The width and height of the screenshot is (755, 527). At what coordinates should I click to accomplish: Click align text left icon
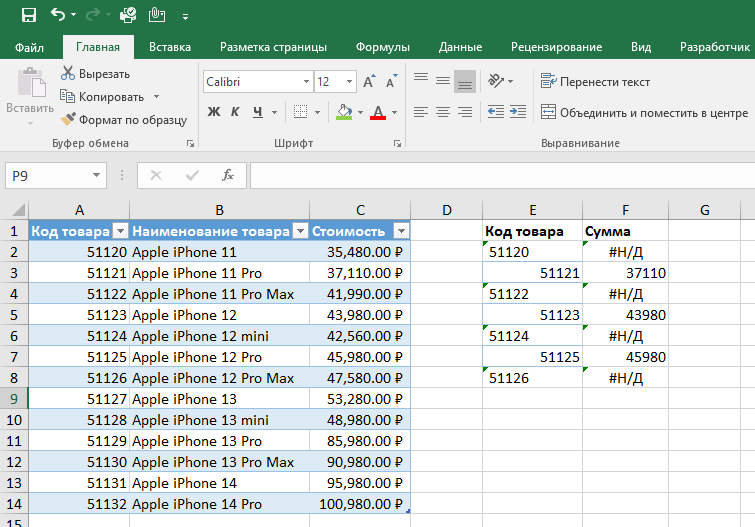[x=421, y=112]
